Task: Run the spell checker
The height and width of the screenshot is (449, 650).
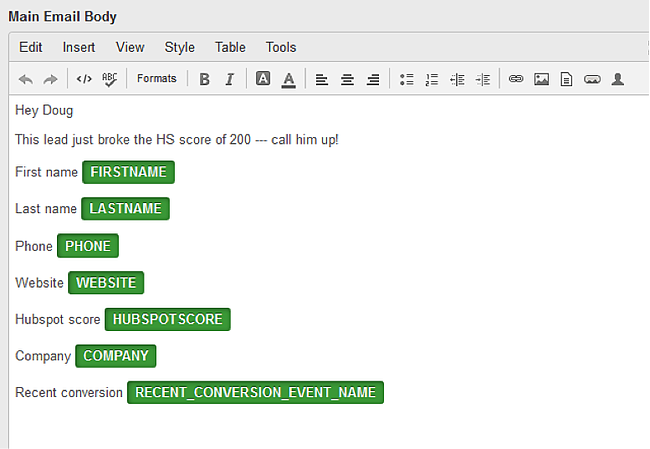Action: (x=109, y=79)
